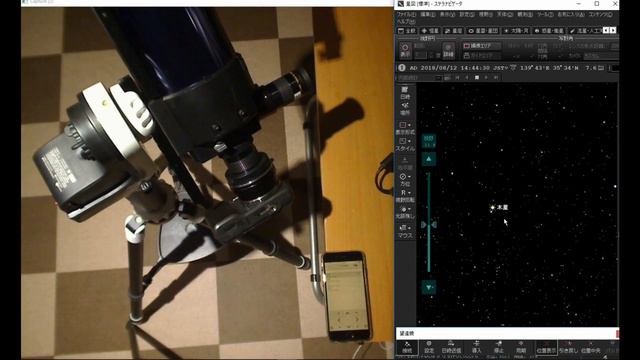The width and height of the screenshot is (640, 360).
Task: Open the ヘルプ menu
Action: 406,21
